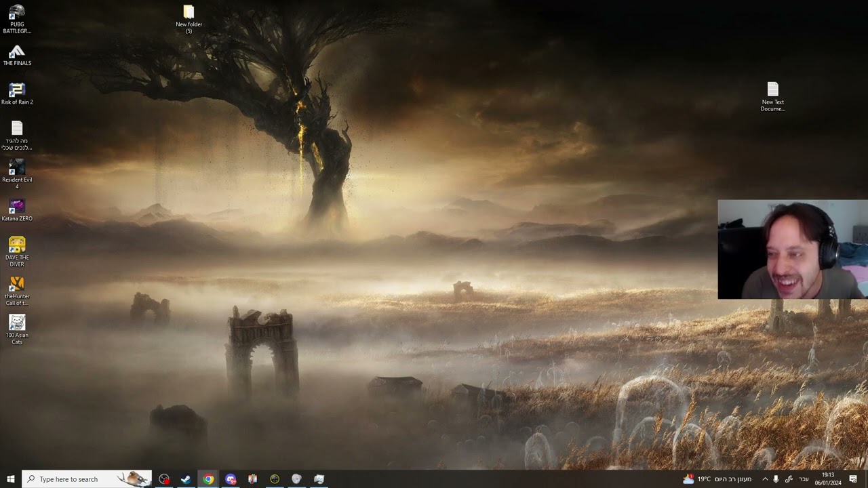Open the yellow ring icon in taskbar
Screen dimensions: 868x488
point(275,479)
